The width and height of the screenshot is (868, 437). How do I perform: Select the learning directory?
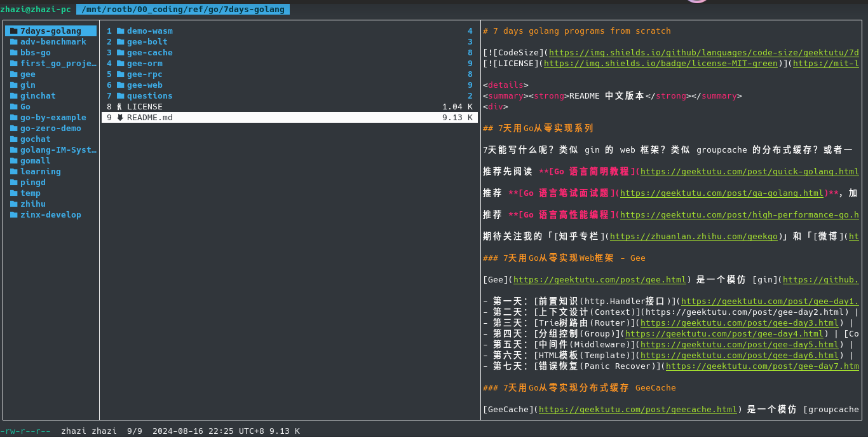tap(40, 172)
